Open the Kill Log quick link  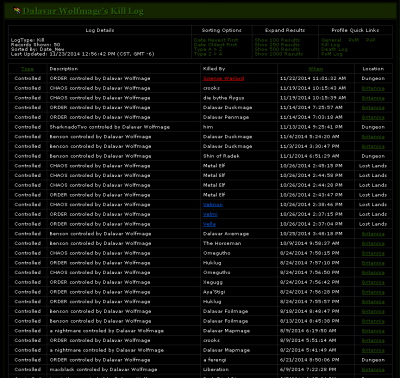point(331,45)
